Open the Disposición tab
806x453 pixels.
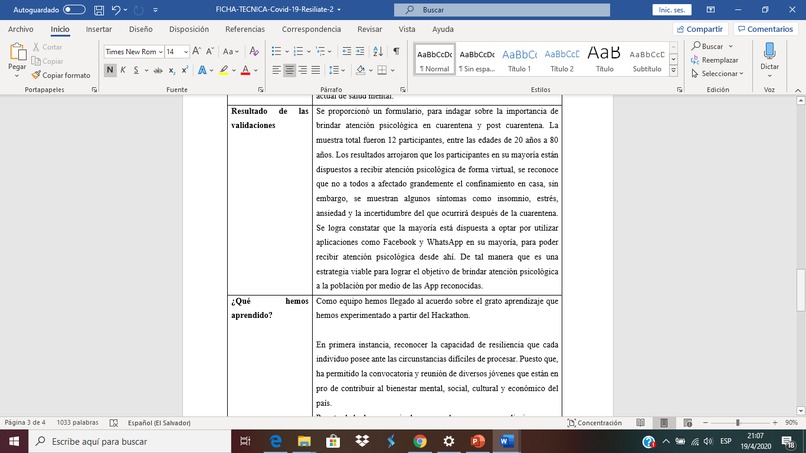(189, 29)
